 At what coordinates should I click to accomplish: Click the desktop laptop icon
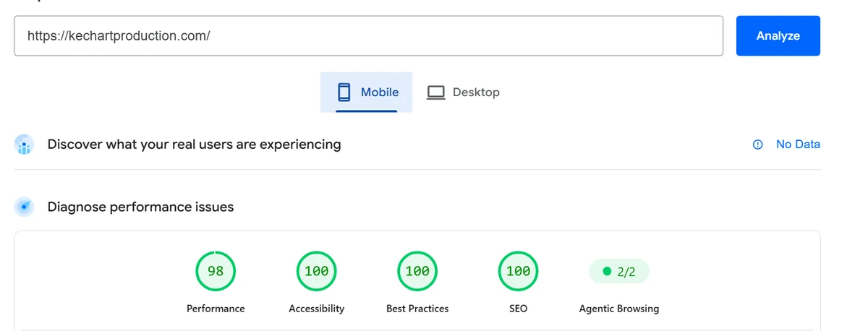[x=435, y=93]
